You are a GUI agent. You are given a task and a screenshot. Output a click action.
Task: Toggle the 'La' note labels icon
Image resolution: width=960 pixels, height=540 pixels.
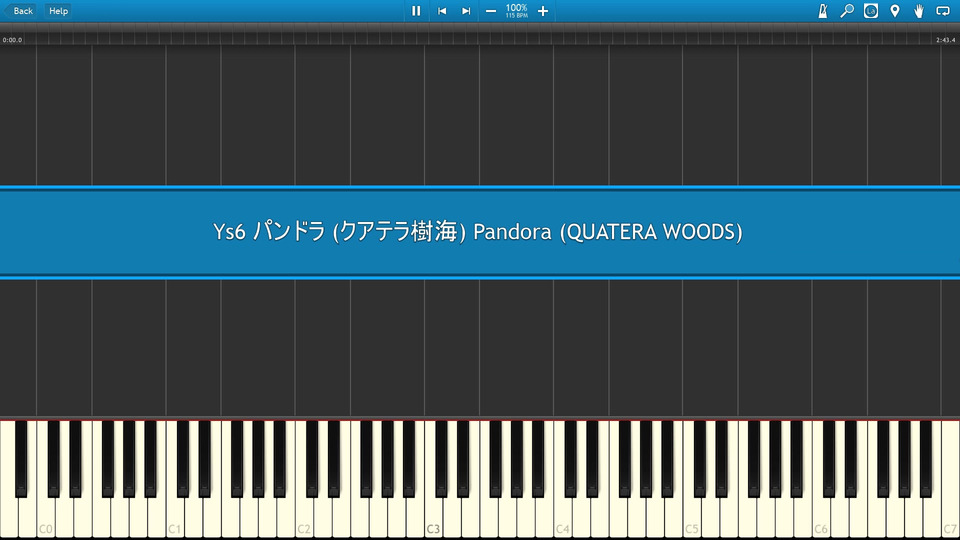point(871,11)
